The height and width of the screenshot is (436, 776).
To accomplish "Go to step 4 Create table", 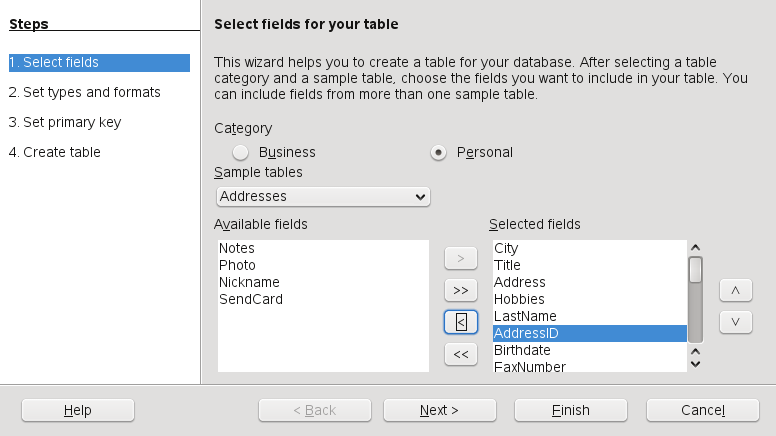I will pyautogui.click(x=55, y=152).
